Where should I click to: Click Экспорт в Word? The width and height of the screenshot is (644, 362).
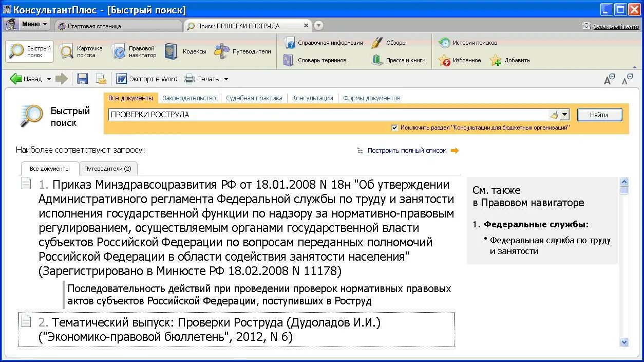tap(147, 79)
